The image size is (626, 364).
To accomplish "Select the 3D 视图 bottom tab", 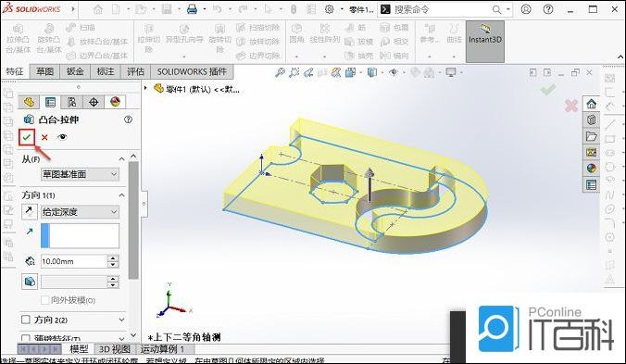I will coord(115,349).
